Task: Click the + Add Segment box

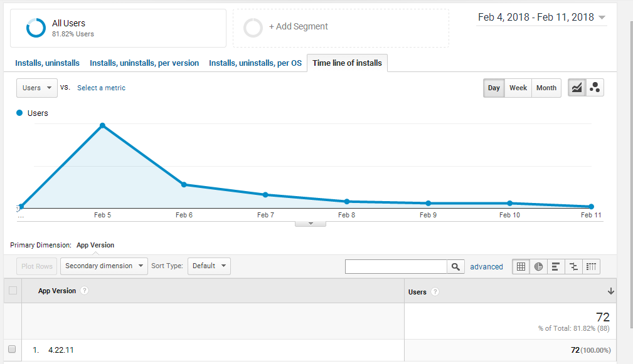Action: click(x=341, y=28)
